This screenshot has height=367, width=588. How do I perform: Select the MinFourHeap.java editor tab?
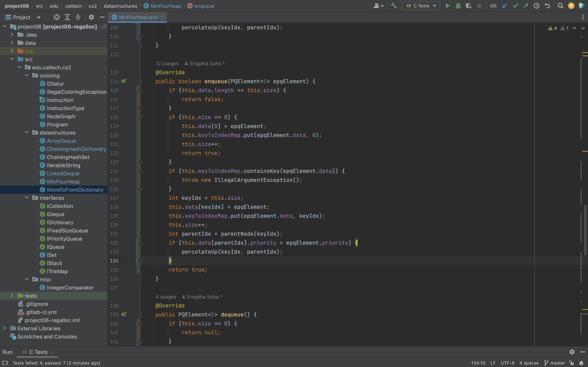pyautogui.click(x=138, y=17)
